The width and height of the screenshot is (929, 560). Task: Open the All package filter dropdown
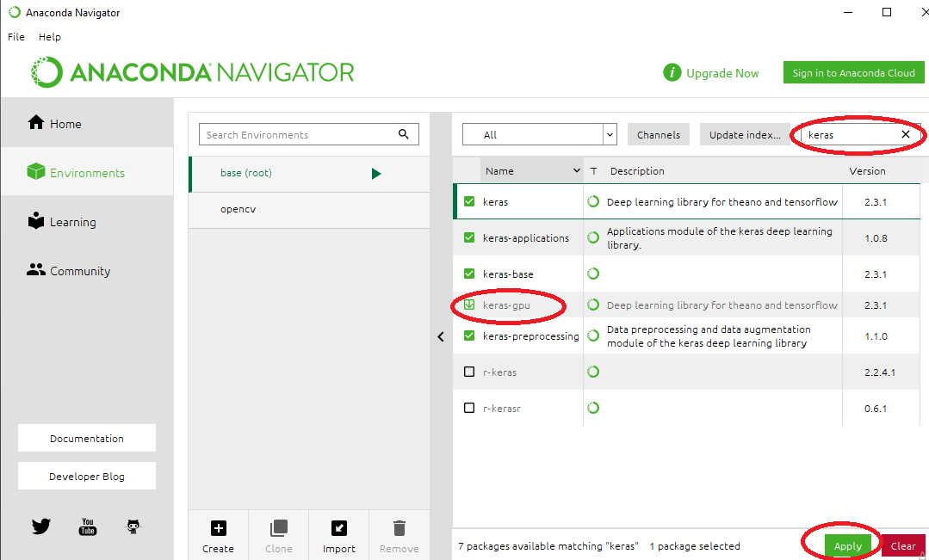(x=539, y=134)
